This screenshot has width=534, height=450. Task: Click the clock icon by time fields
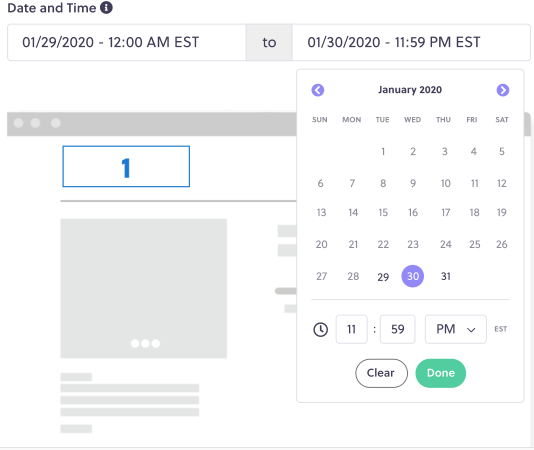click(320, 329)
